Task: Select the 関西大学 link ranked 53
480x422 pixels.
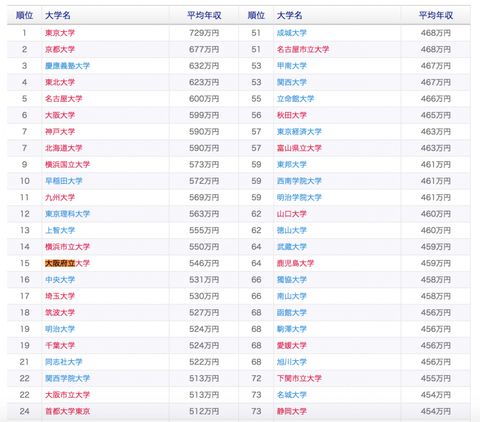Action: point(292,82)
